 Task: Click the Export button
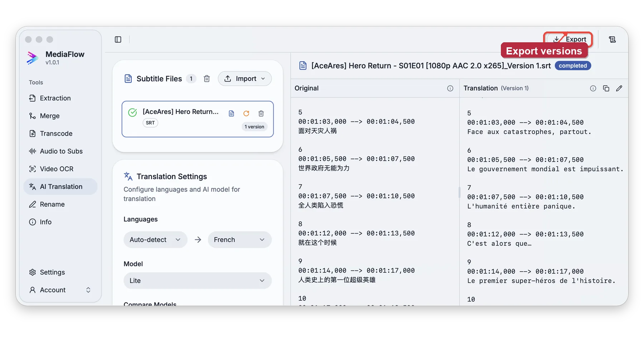[569, 39]
